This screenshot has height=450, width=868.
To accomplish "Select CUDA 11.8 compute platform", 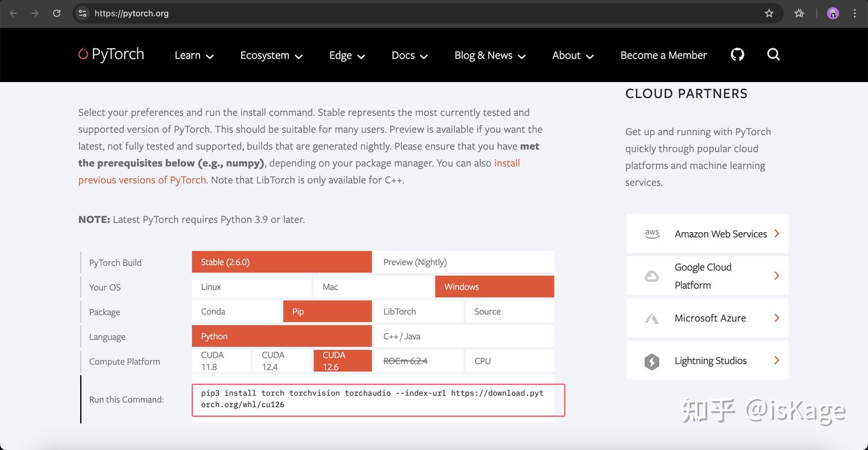I will [221, 361].
